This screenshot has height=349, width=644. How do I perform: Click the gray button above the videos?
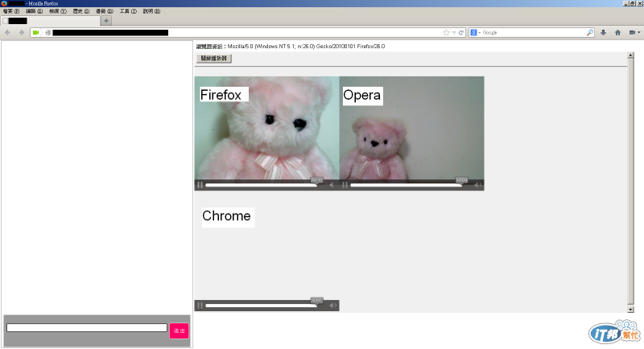tap(214, 58)
